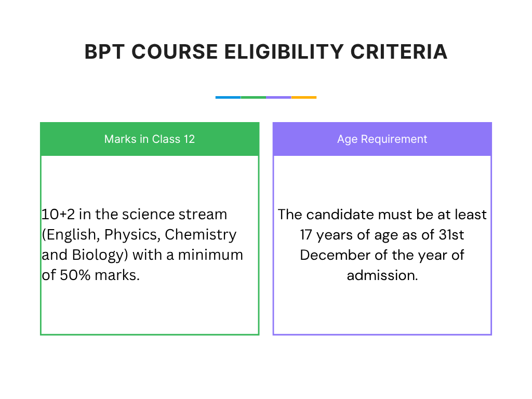Select the purple segment of the divider

[278, 97]
